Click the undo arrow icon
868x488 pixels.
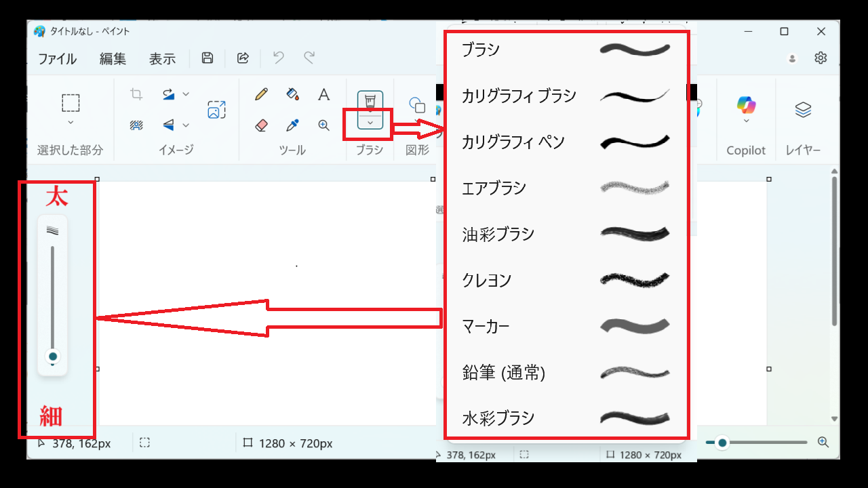(x=278, y=58)
